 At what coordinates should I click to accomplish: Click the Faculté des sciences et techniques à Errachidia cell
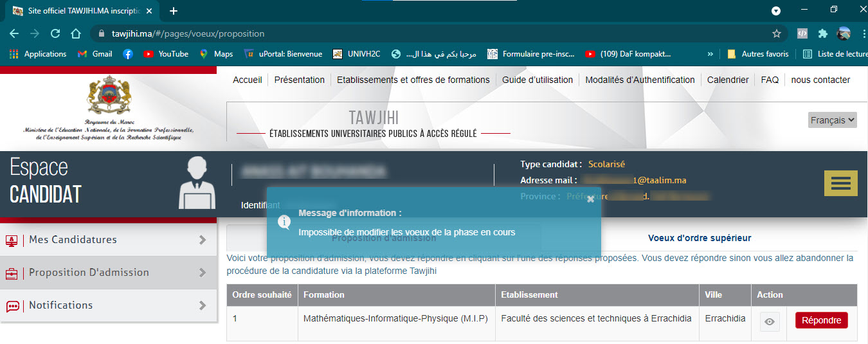597,323
